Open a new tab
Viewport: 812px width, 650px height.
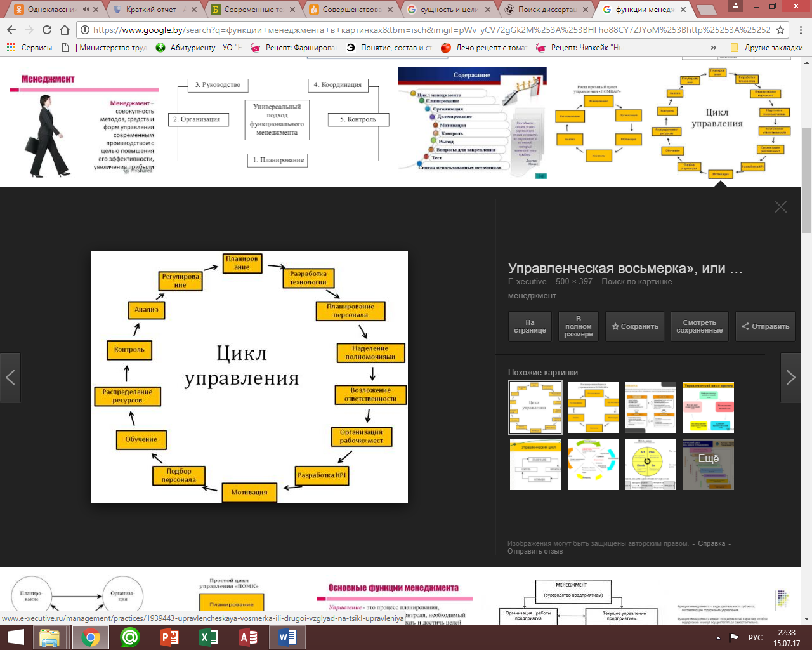[706, 10]
